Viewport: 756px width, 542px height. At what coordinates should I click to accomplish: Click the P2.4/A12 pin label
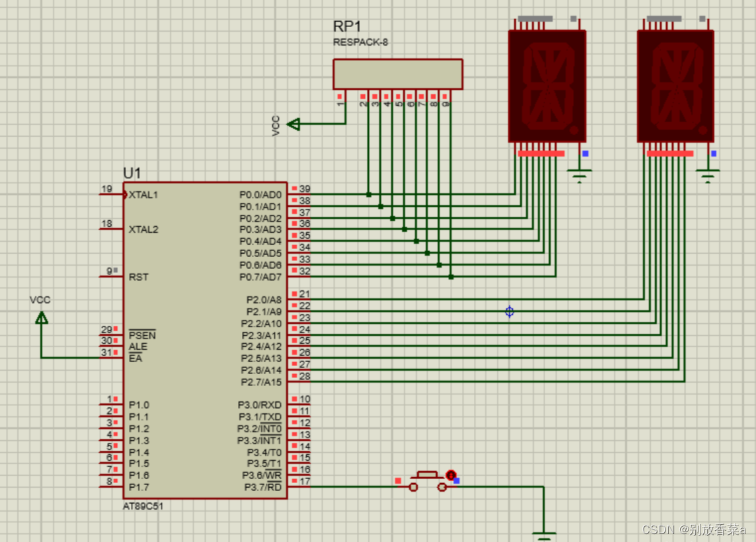pyautogui.click(x=261, y=347)
